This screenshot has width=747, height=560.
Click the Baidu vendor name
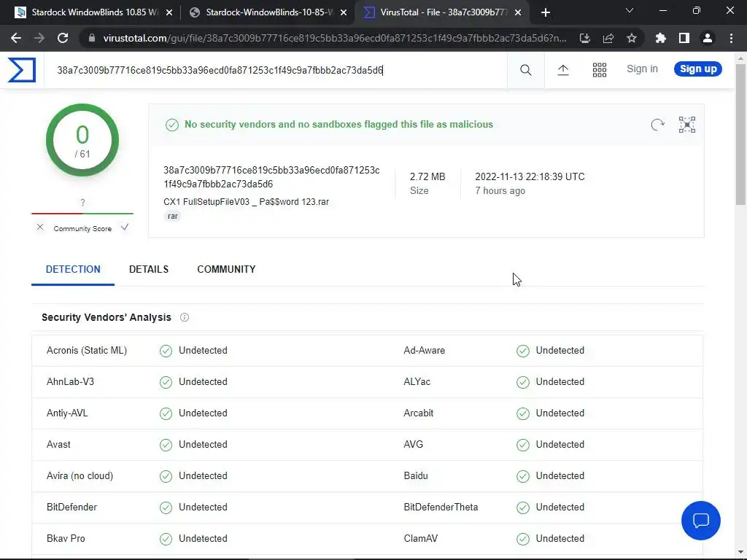[x=415, y=476]
